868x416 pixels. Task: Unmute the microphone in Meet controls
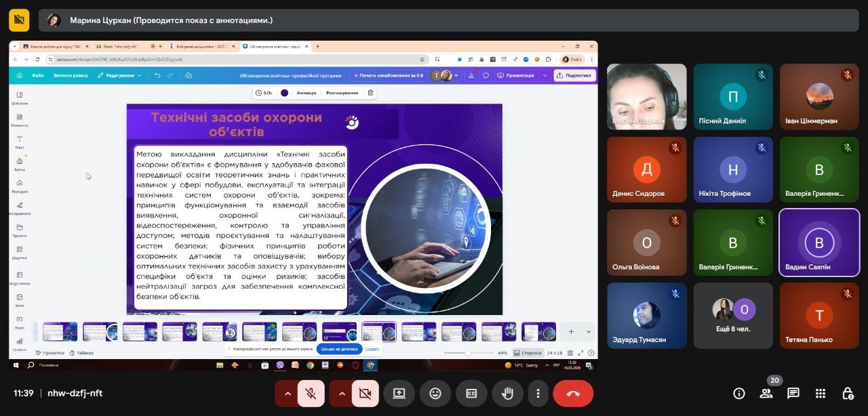pos(311,394)
